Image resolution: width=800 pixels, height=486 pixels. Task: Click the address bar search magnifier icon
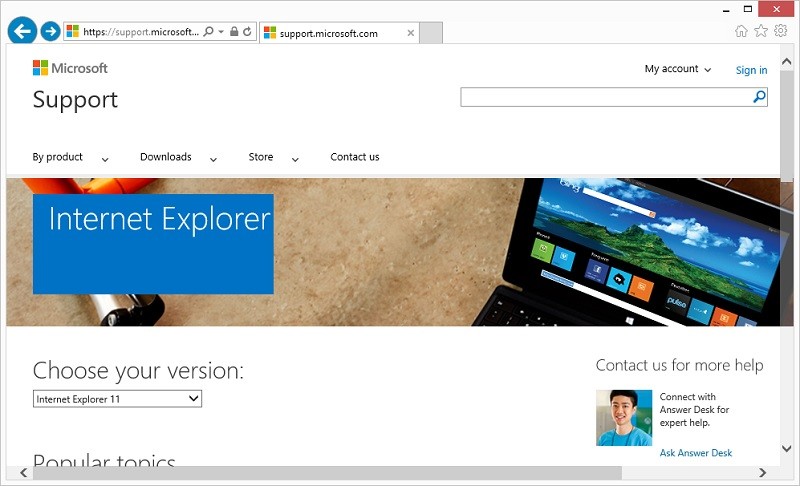pyautogui.click(x=208, y=32)
